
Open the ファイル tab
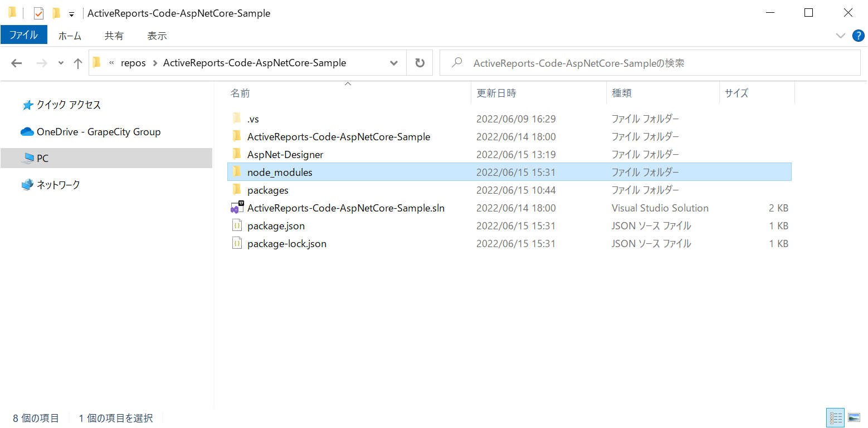[x=24, y=35]
